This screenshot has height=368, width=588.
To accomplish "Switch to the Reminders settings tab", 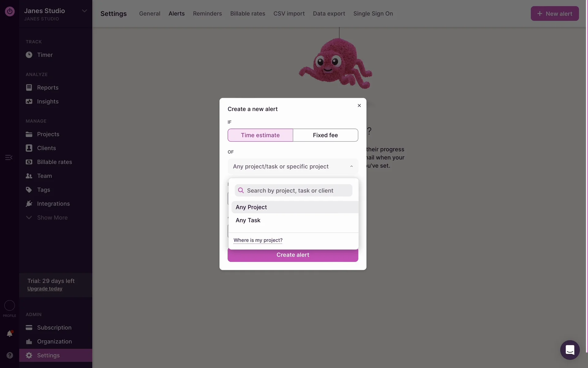I will tap(207, 13).
